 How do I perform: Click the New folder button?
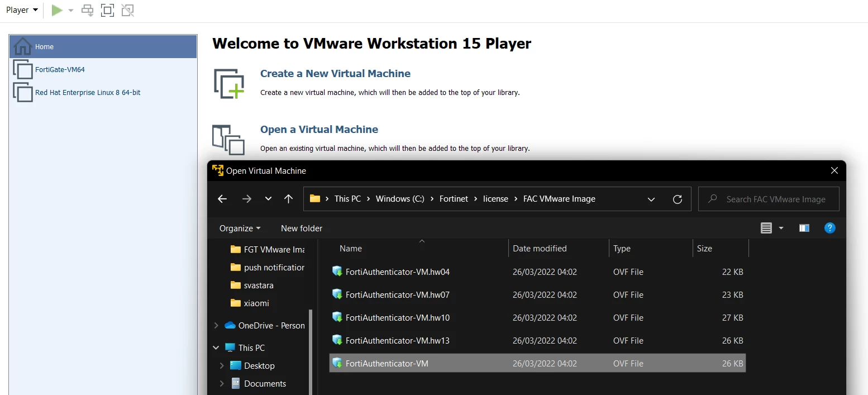coord(302,228)
